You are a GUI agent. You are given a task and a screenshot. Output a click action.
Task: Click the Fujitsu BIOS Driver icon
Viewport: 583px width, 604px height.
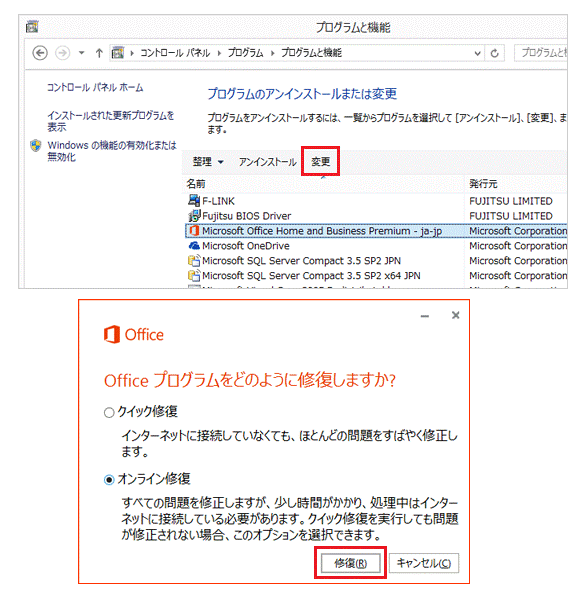point(194,215)
